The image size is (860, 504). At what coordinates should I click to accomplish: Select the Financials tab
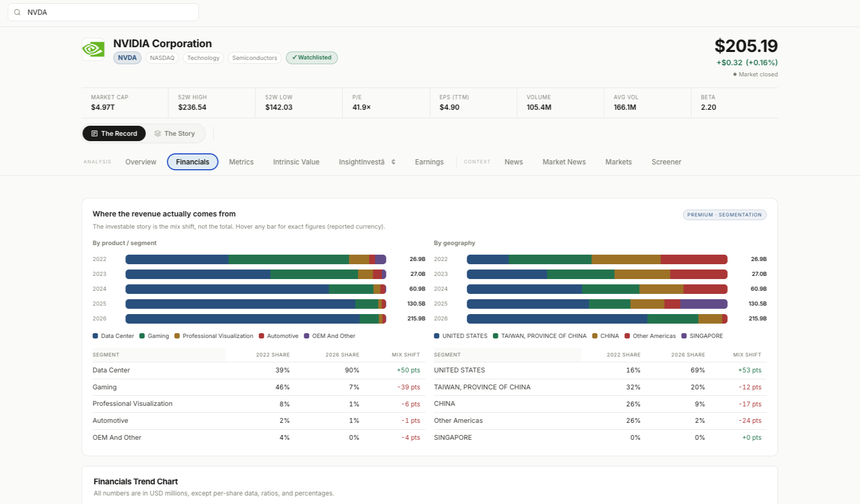pyautogui.click(x=193, y=162)
